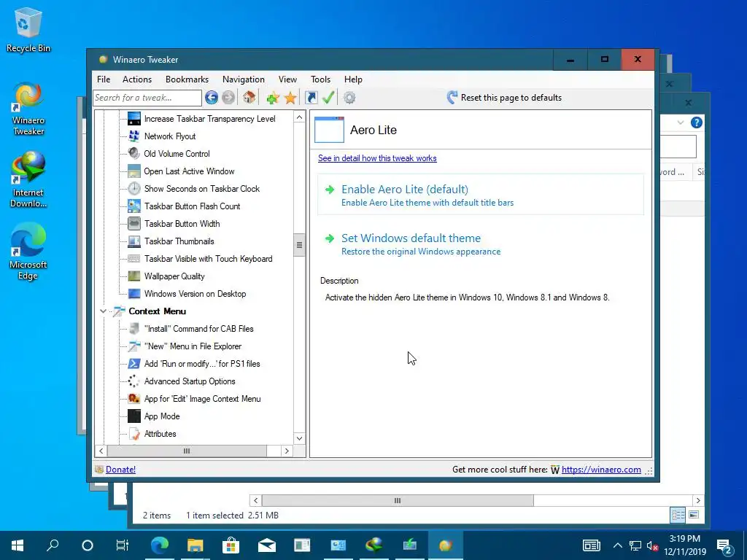Viewport: 747px width, 560px height.
Task: Go to the Home page icon
Action: click(x=249, y=98)
